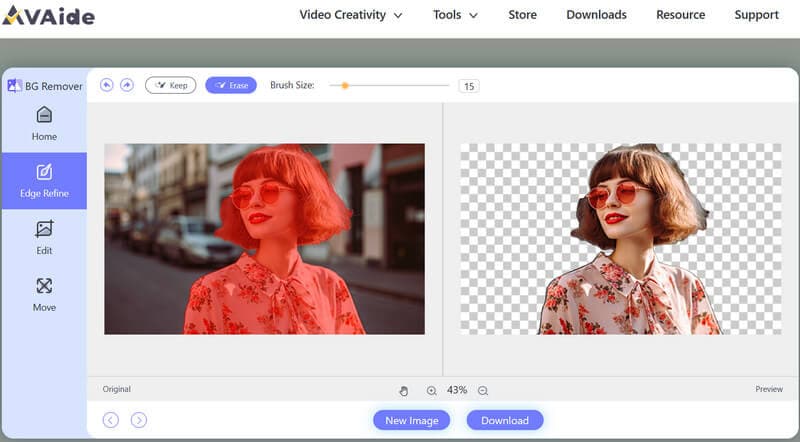The width and height of the screenshot is (800, 442).
Task: Click the BG Remover icon
Action: pos(14,86)
